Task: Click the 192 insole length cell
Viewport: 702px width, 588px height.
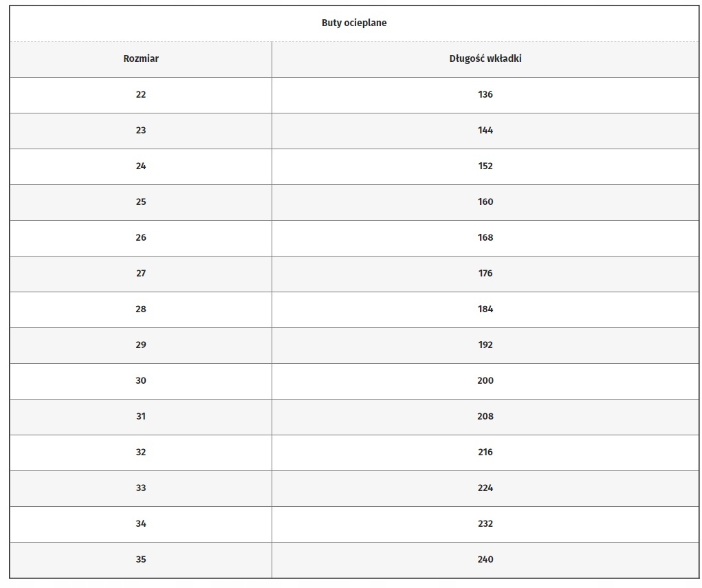Action: tap(485, 345)
